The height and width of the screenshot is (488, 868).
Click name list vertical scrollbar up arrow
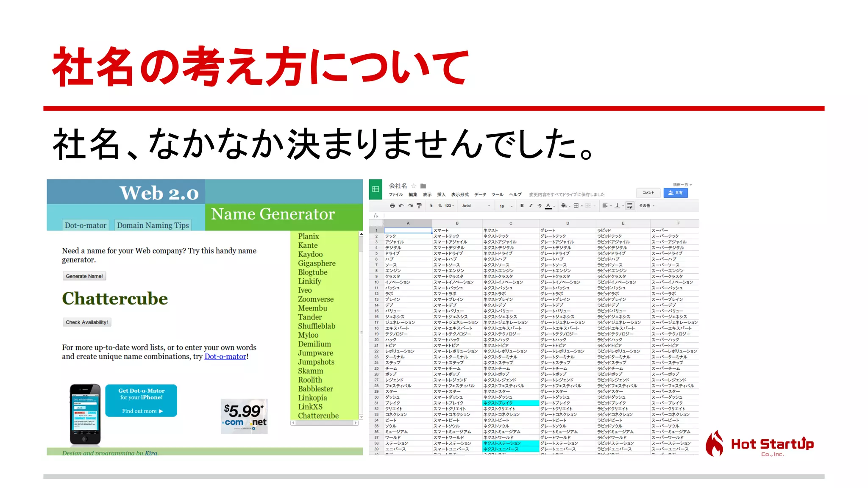361,234
